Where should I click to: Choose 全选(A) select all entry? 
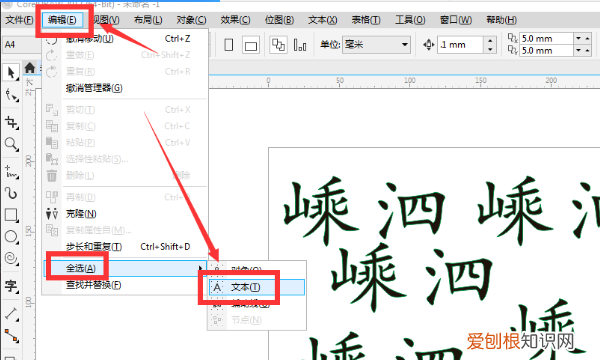(x=126, y=268)
